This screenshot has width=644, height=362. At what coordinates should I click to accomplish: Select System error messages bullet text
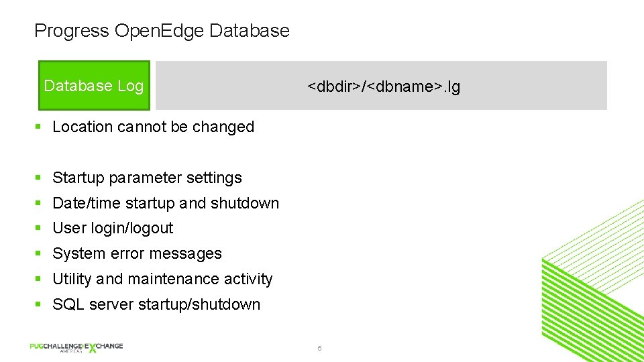tap(137, 253)
